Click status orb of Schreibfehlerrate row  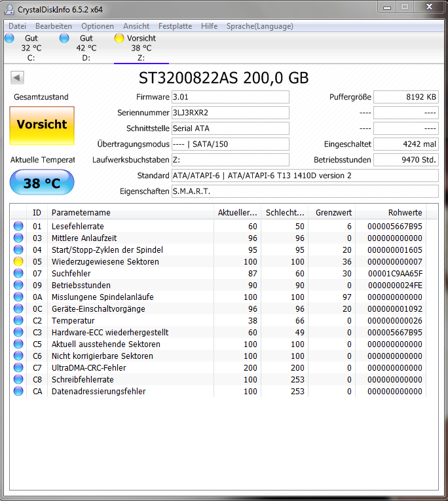(x=18, y=380)
